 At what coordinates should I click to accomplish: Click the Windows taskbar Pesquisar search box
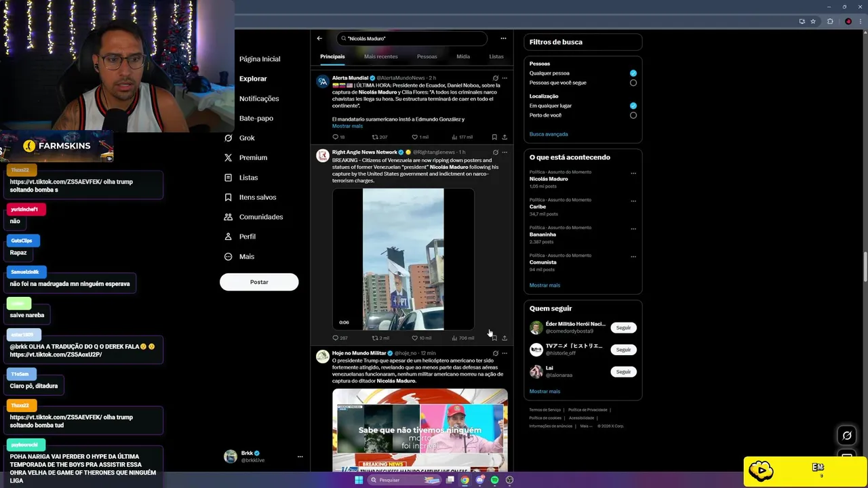[x=403, y=480]
